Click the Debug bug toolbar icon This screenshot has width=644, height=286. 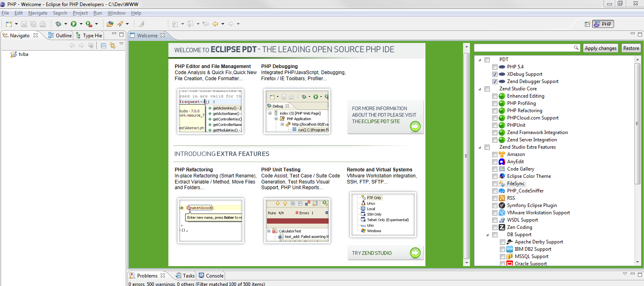click(58, 24)
